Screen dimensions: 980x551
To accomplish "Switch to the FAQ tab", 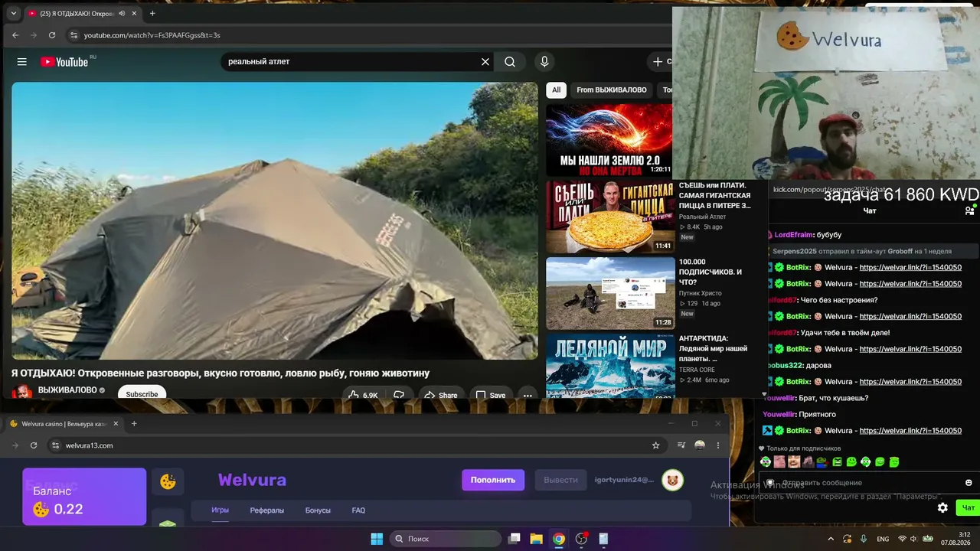I will (358, 510).
